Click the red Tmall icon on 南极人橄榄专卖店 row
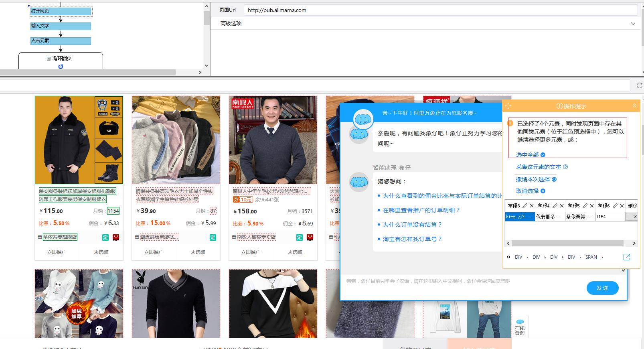The image size is (644, 349). tap(310, 237)
